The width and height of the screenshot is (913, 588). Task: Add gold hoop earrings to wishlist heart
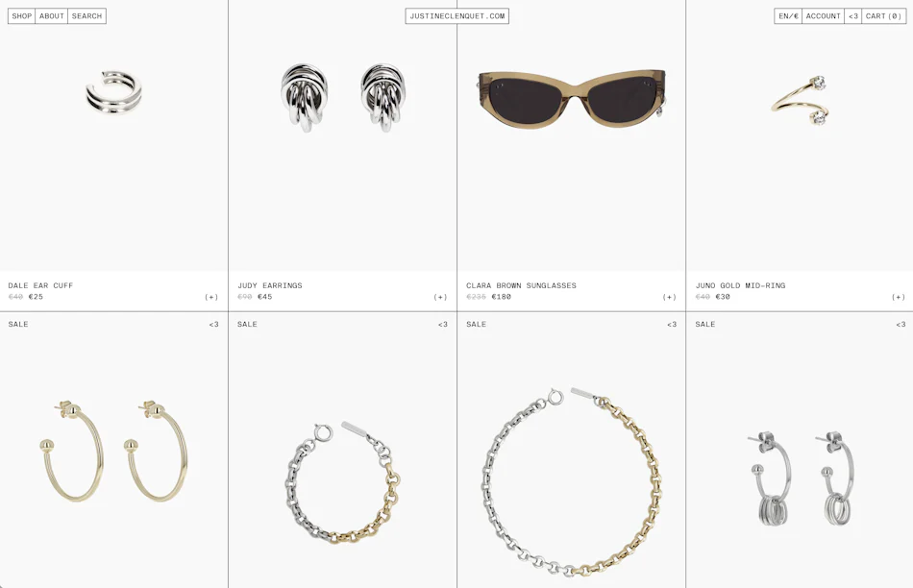(213, 325)
